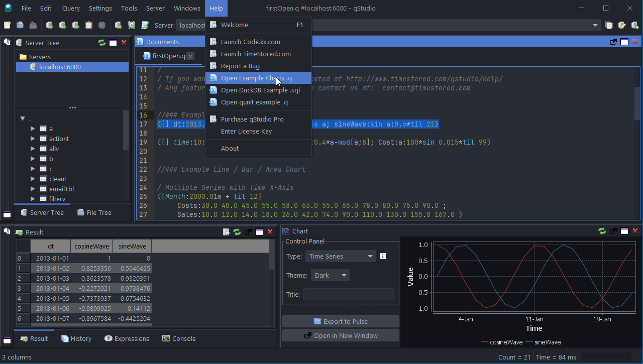This screenshot has height=364, width=643.
Task: Click the chart Title input field
Action: click(349, 294)
